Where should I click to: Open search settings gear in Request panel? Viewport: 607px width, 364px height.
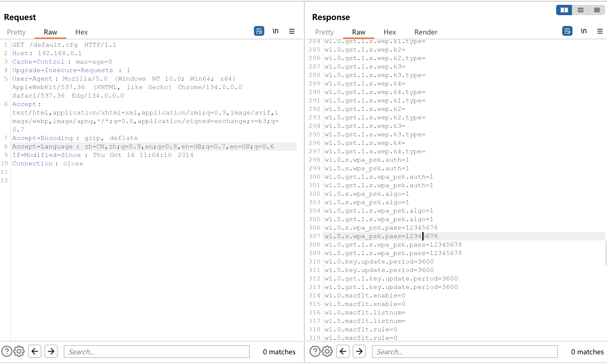19,351
